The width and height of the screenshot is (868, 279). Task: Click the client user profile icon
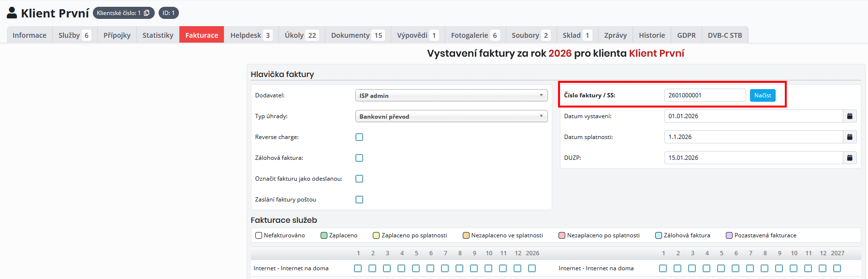[x=12, y=13]
